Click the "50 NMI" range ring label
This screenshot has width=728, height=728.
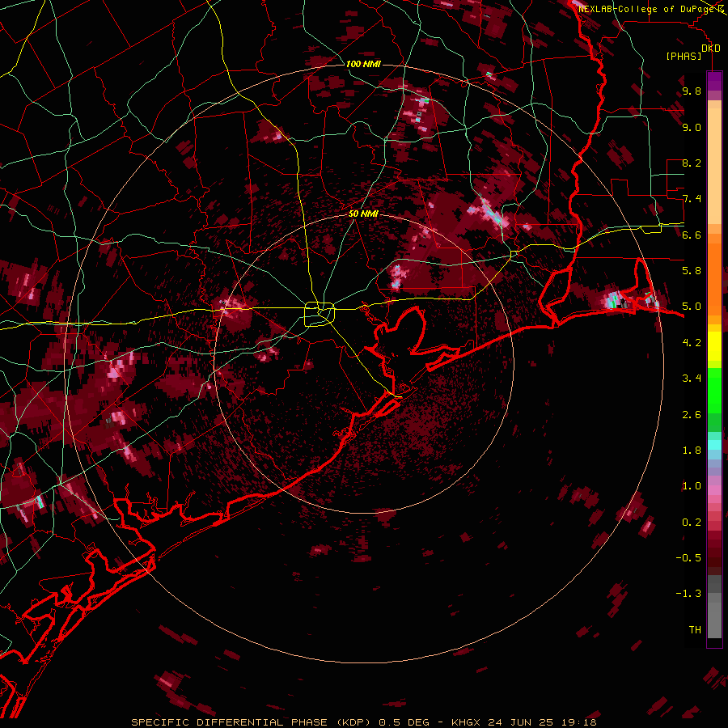[x=363, y=214]
